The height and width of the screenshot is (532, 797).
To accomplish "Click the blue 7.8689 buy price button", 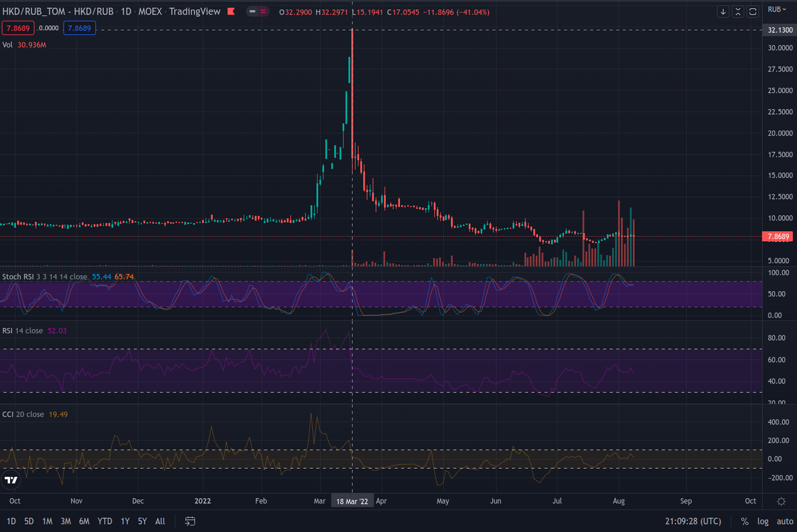I will (80, 28).
